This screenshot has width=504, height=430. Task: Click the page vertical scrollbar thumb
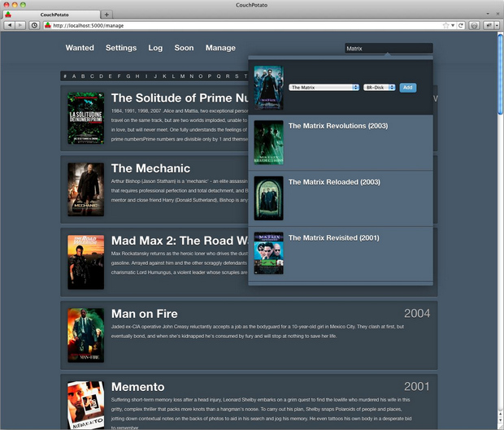coord(501,74)
